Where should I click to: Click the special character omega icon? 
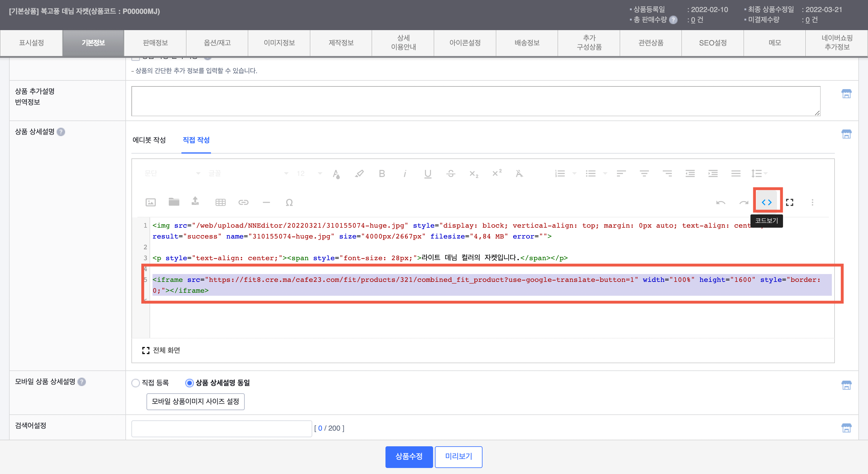pos(289,202)
